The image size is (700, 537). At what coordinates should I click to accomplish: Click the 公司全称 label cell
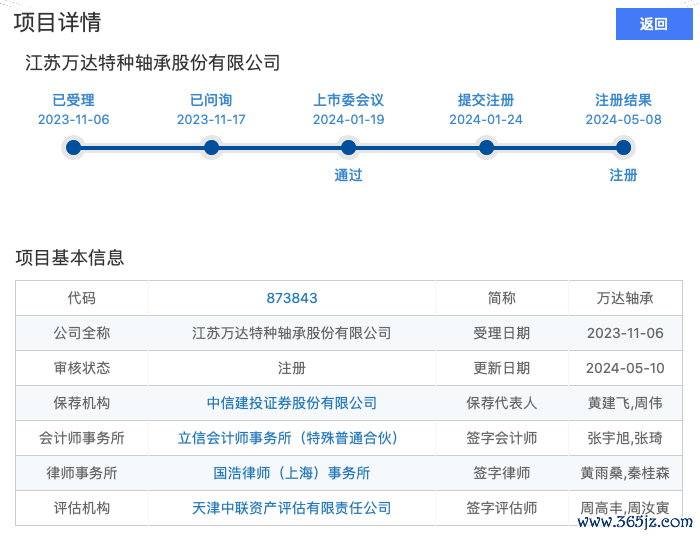coord(82,333)
